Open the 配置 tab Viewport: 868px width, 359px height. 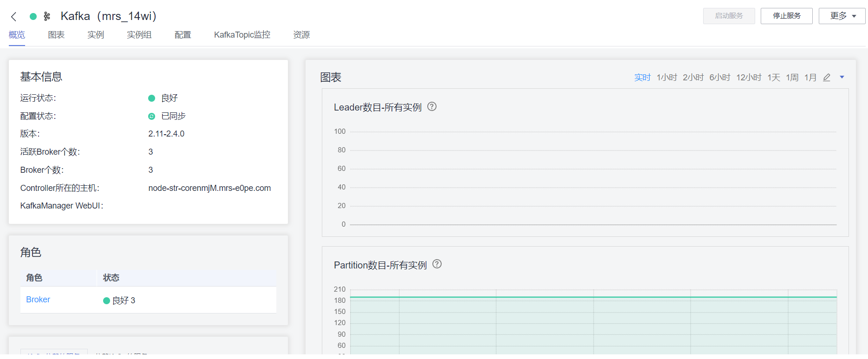pos(183,35)
